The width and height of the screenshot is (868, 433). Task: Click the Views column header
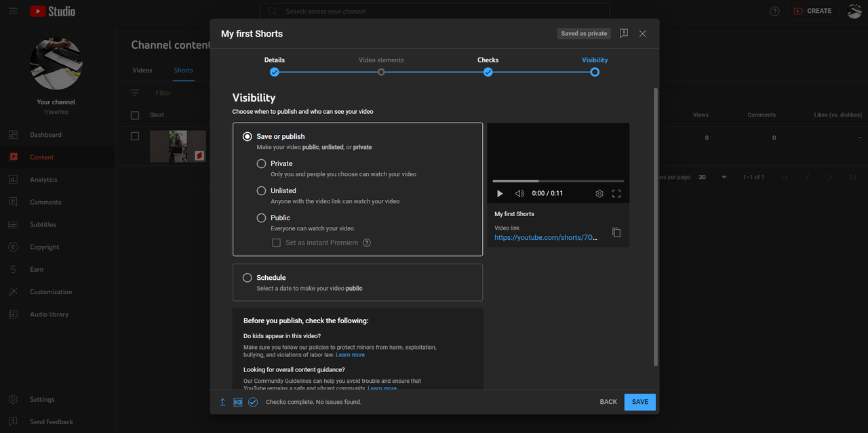tap(701, 115)
